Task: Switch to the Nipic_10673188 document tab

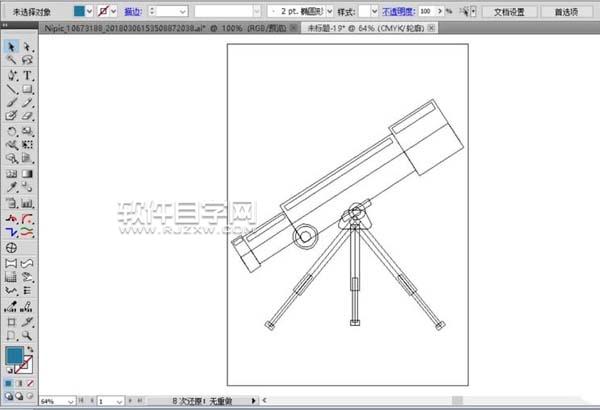Action: [165, 28]
